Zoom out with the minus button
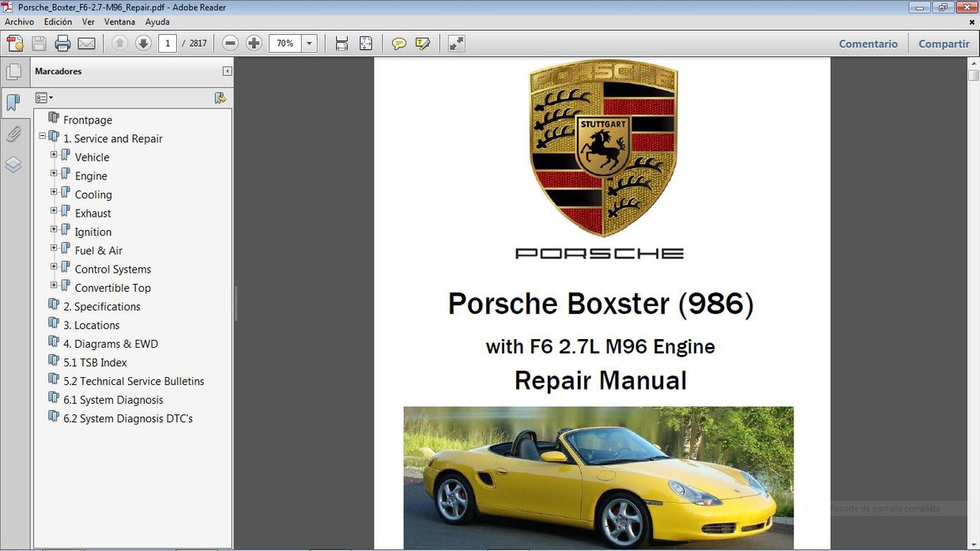This screenshot has height=551, width=980. (230, 43)
